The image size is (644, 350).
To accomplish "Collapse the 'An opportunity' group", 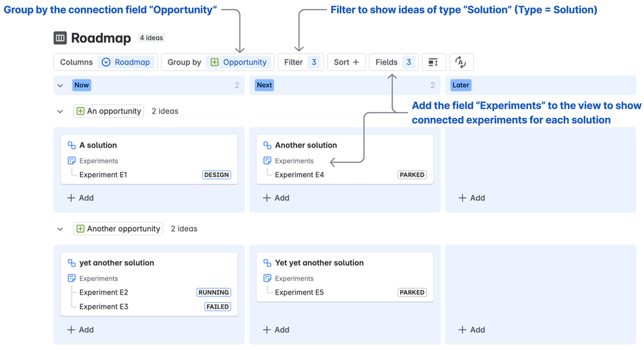I will [x=60, y=112].
